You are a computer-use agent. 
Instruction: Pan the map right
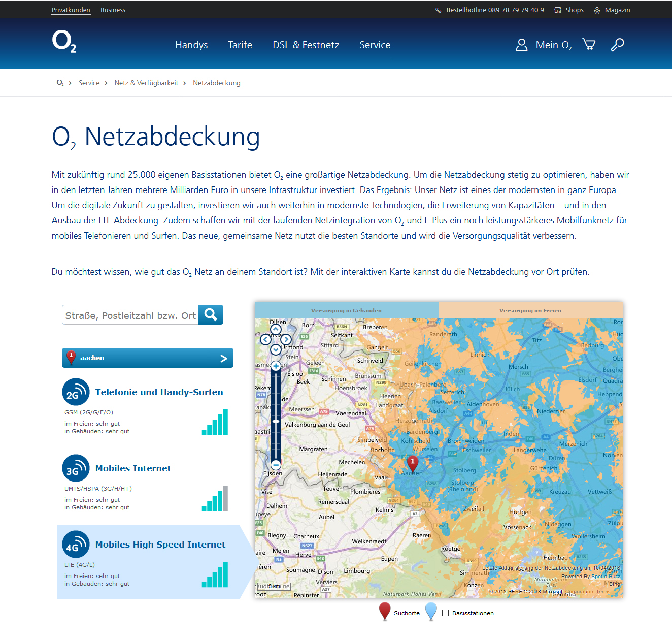pos(286,339)
